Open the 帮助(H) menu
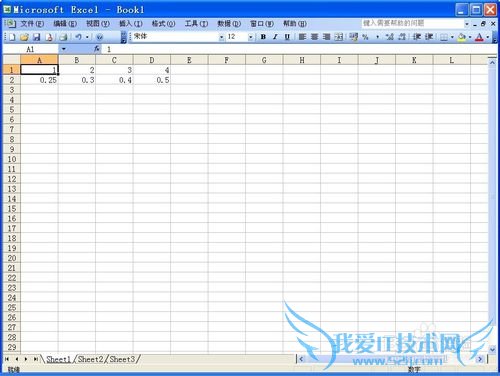The width and height of the screenshot is (500, 376). click(x=295, y=23)
